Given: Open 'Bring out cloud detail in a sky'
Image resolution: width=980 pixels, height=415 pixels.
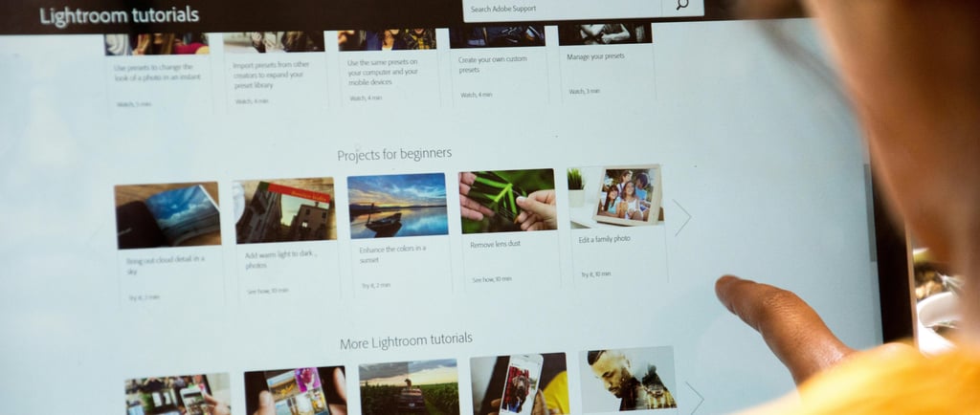Looking at the screenshot, I should tap(165, 265).
